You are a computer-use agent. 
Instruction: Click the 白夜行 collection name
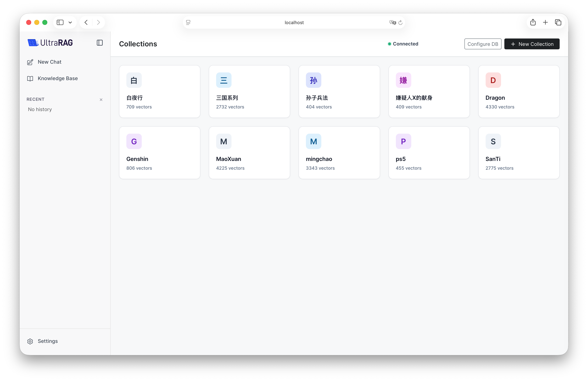coord(135,98)
